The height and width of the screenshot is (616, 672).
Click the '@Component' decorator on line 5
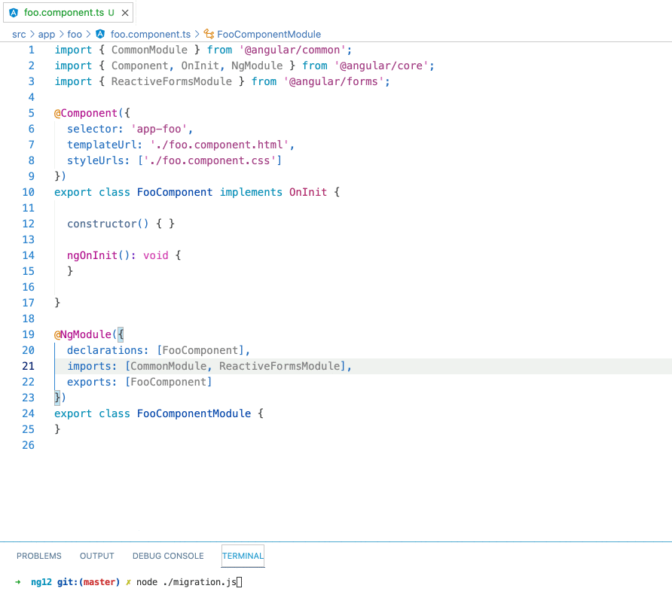(x=86, y=113)
